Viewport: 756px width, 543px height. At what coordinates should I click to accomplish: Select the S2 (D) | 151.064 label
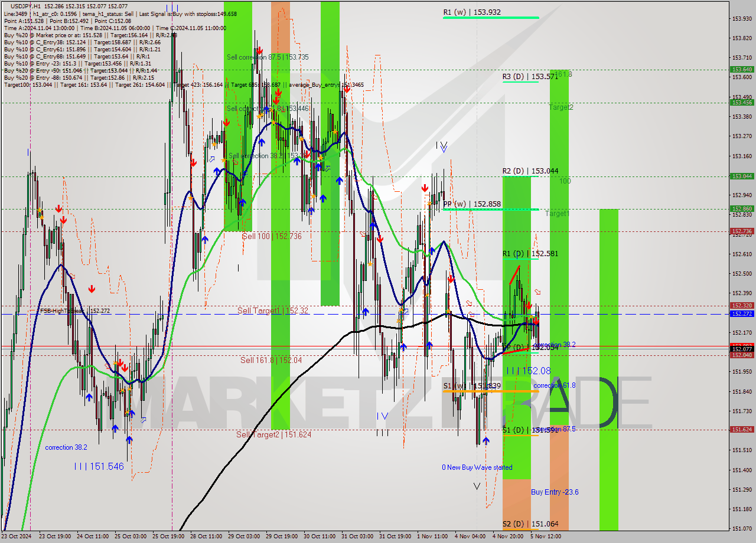click(530, 524)
